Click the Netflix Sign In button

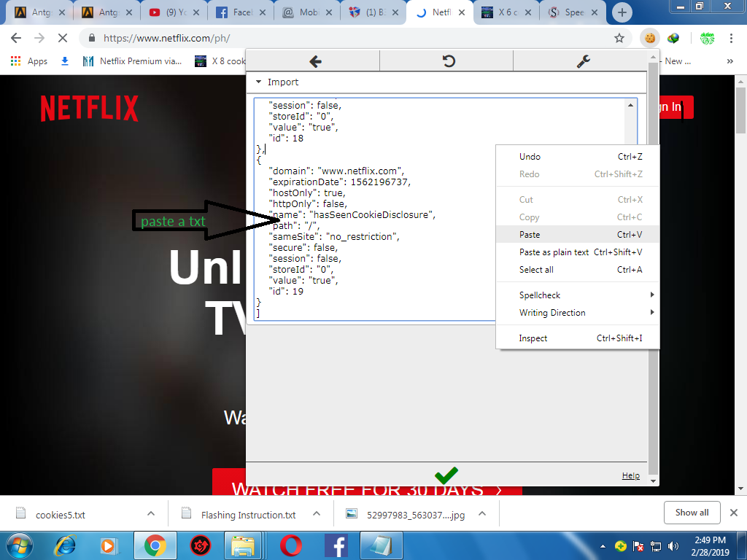pyautogui.click(x=676, y=107)
